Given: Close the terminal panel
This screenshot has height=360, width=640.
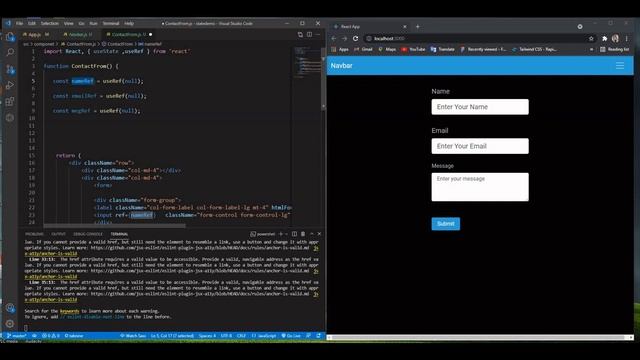Looking at the screenshot, I should click(319, 234).
